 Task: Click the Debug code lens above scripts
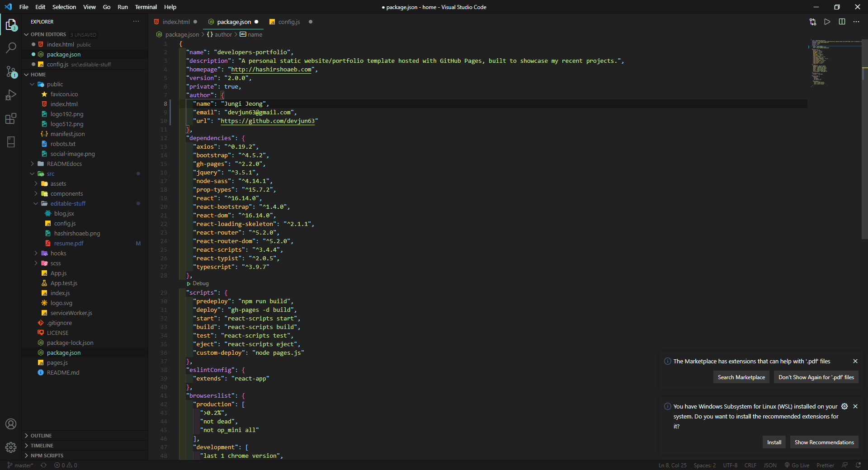click(x=198, y=283)
